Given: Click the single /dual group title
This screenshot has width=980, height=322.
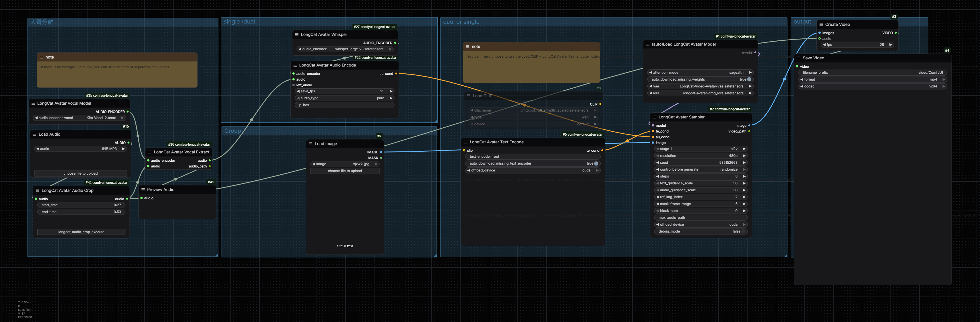Looking at the screenshot, I should [x=239, y=22].
